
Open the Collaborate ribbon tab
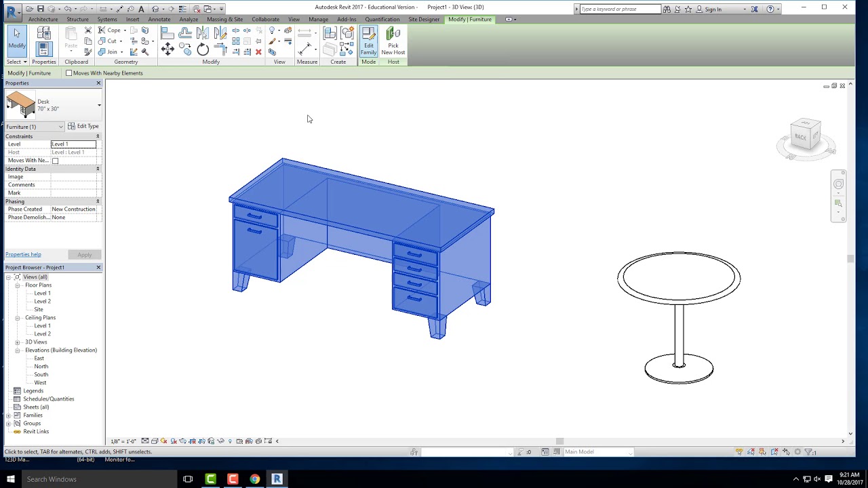coord(265,19)
